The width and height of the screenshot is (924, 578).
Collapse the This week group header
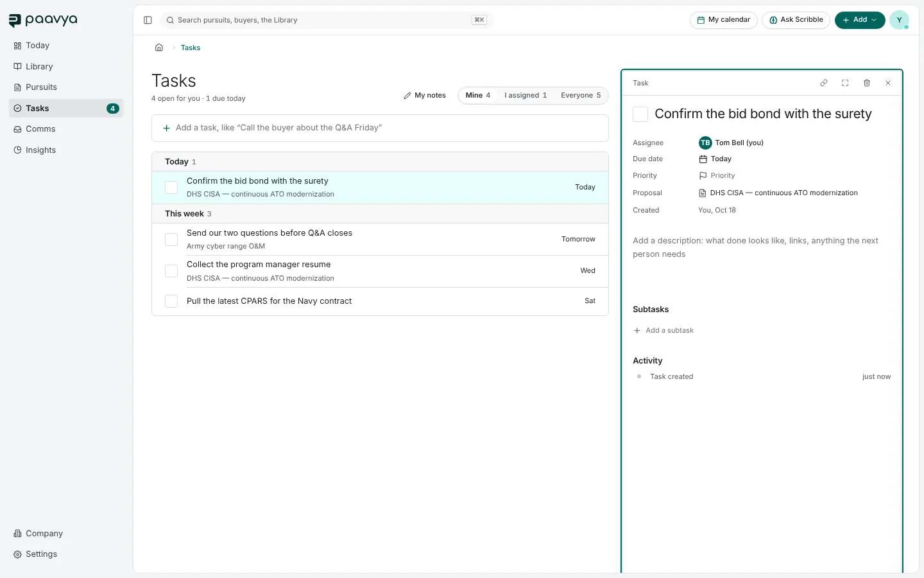tap(380, 214)
